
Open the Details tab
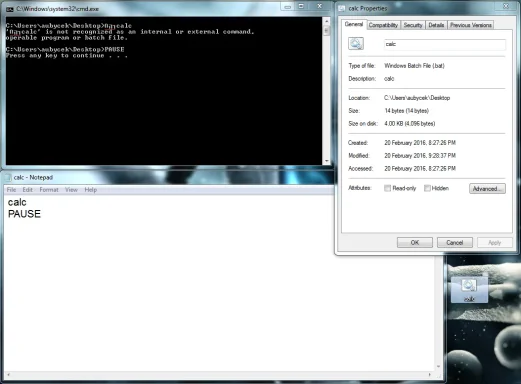click(436, 25)
